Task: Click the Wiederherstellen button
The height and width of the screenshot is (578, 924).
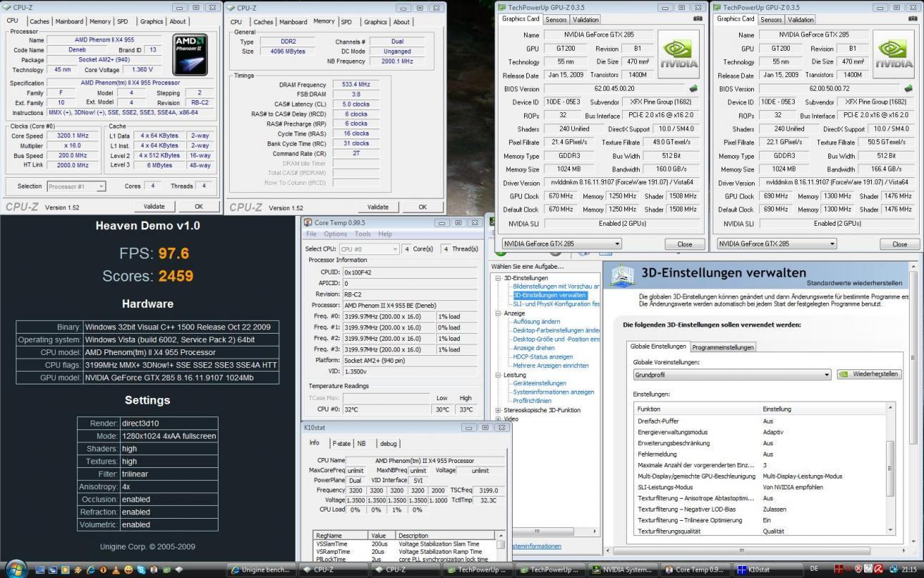Action: [x=869, y=374]
